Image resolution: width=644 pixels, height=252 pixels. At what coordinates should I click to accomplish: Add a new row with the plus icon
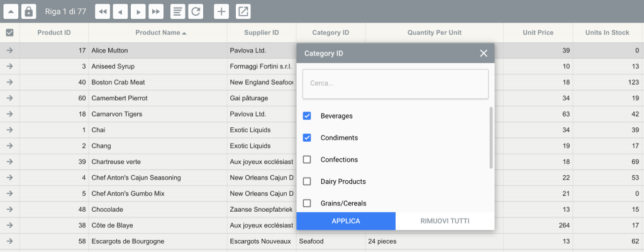tap(221, 11)
